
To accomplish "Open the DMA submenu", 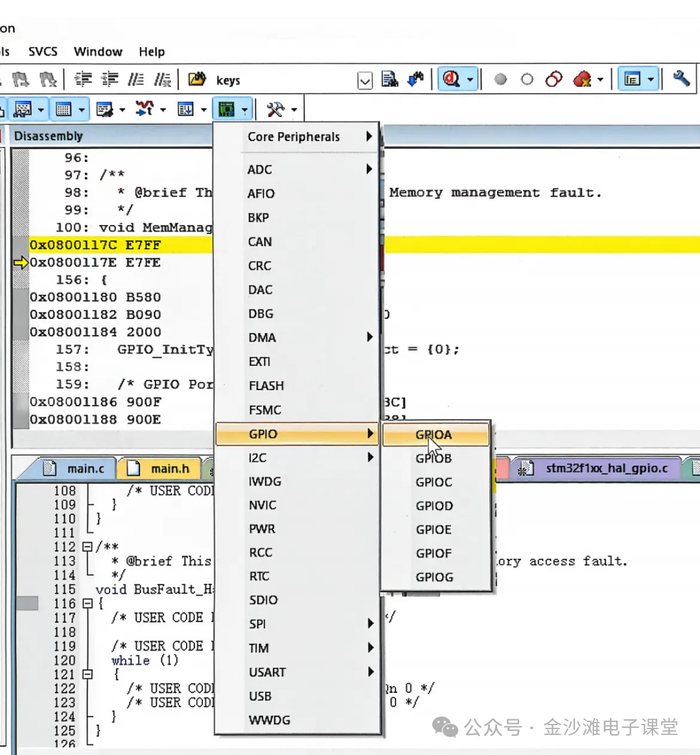I will pos(297,338).
